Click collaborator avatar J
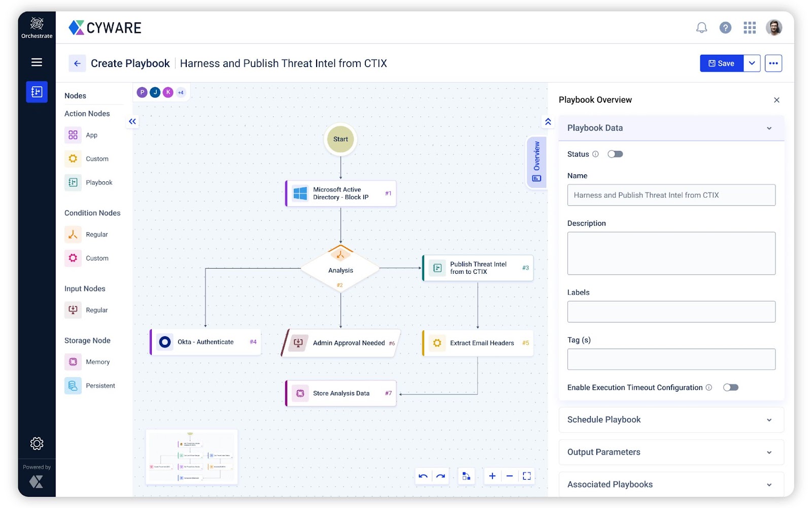Image resolution: width=812 pixels, height=508 pixels. 155,92
